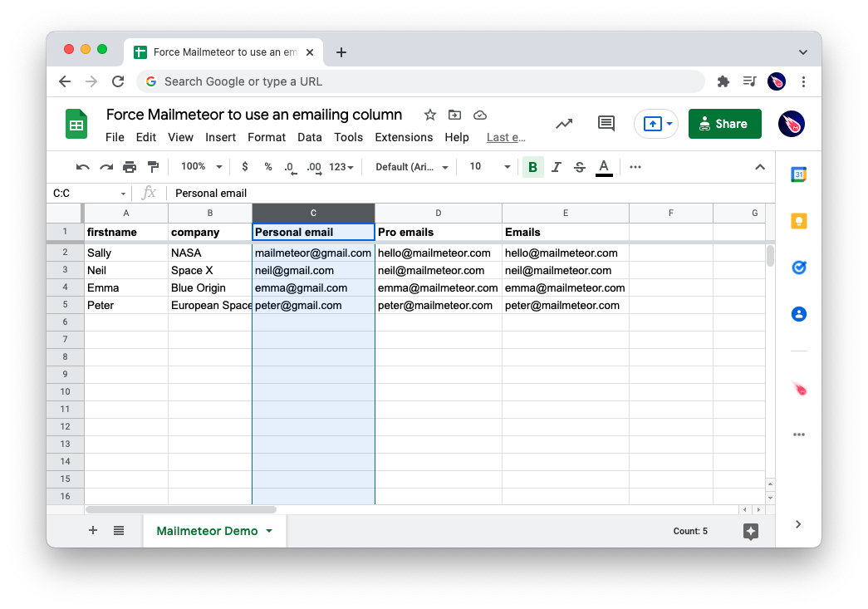
Task: Show more add-ons in side panel
Action: (799, 435)
